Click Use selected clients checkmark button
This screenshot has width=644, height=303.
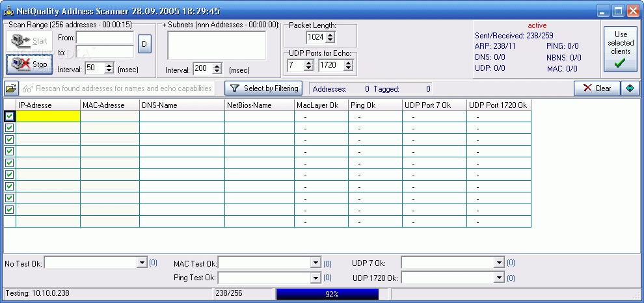pyautogui.click(x=620, y=49)
